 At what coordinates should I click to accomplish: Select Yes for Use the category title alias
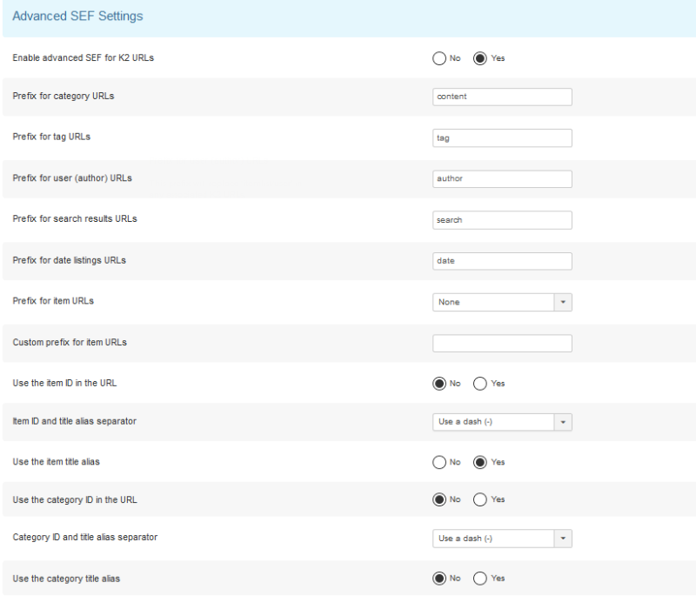pos(480,579)
